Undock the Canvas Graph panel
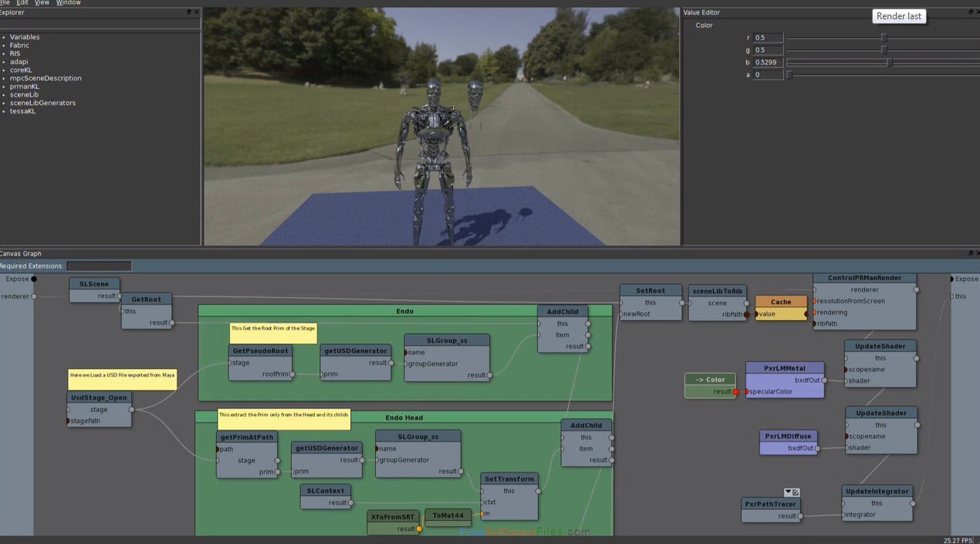Viewport: 980px width, 544px height. coord(969,253)
